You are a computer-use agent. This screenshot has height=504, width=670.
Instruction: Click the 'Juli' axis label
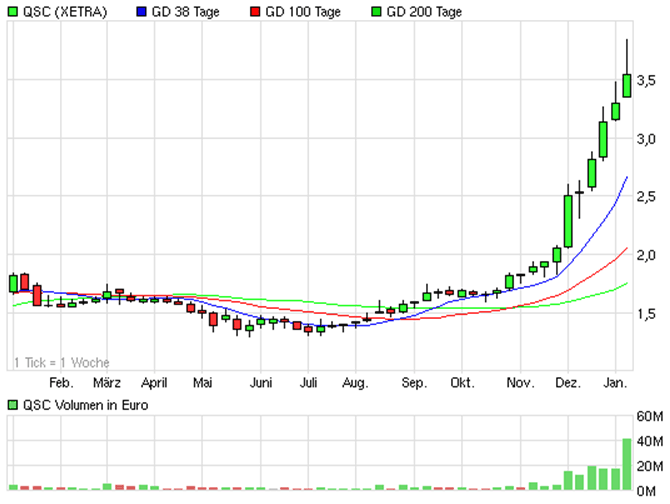(x=308, y=383)
